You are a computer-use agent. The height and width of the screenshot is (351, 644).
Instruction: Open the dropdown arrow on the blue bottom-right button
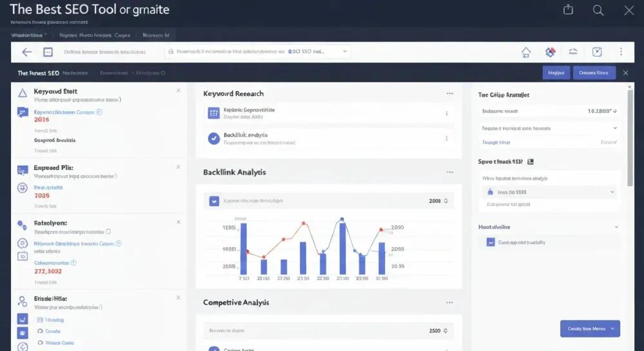tap(612, 329)
